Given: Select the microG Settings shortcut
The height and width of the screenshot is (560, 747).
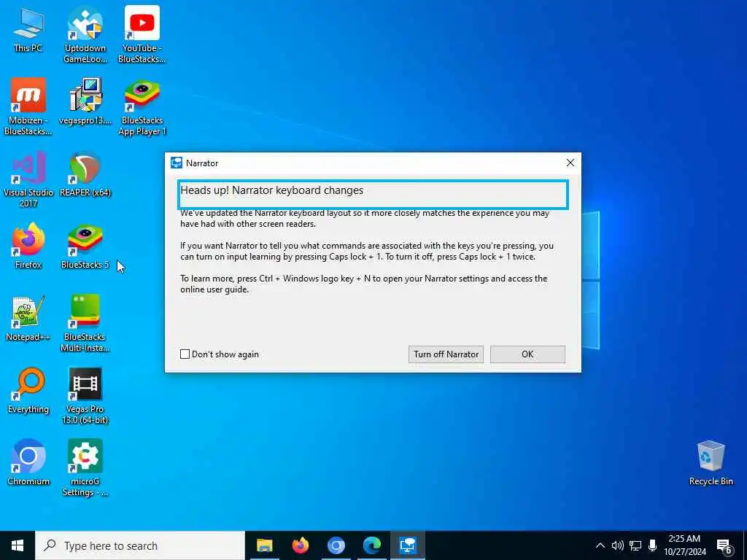Looking at the screenshot, I should (x=85, y=468).
